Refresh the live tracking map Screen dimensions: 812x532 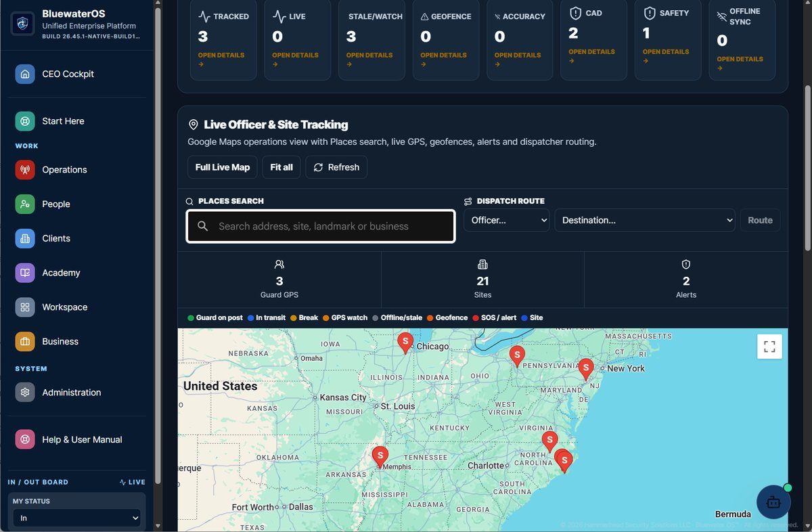[x=336, y=167]
